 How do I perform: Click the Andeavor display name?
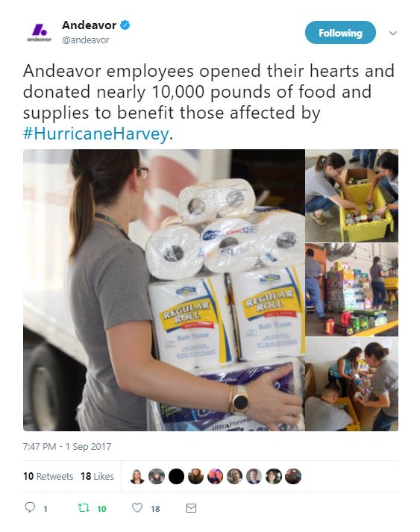90,25
